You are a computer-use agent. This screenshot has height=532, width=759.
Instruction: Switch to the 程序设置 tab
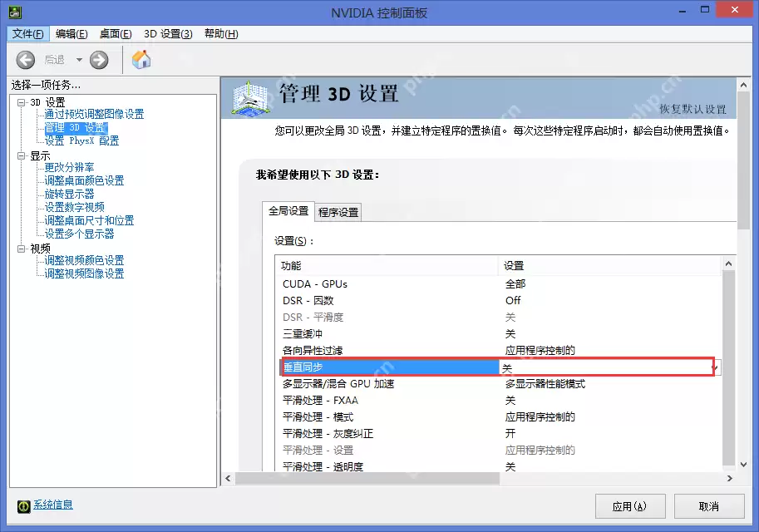point(338,211)
